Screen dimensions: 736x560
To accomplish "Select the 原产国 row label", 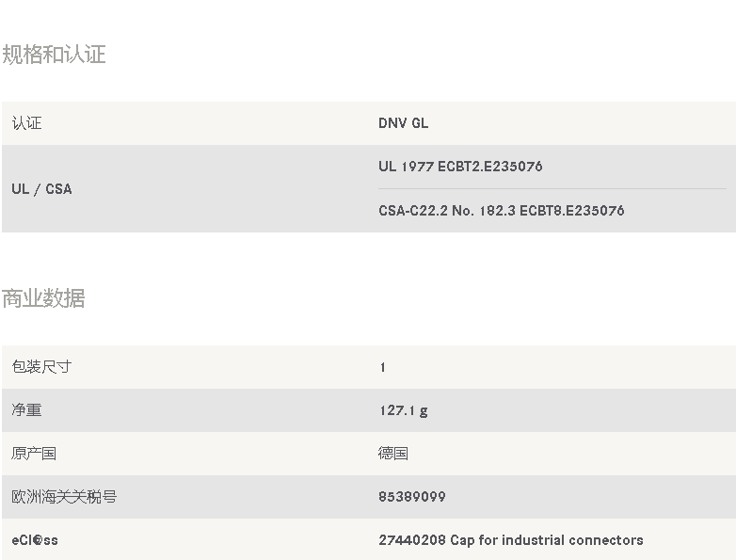I will pyautogui.click(x=34, y=454).
